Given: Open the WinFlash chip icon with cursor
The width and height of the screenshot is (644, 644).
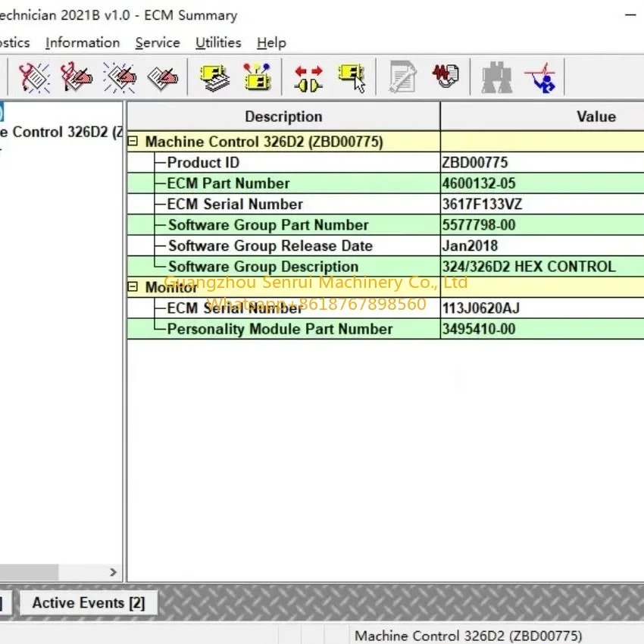Looking at the screenshot, I should 352,77.
